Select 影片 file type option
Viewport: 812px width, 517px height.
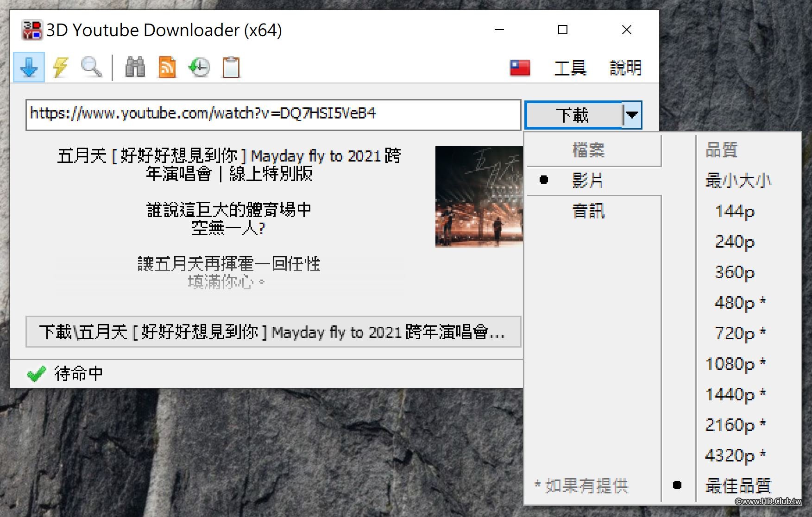tap(587, 180)
